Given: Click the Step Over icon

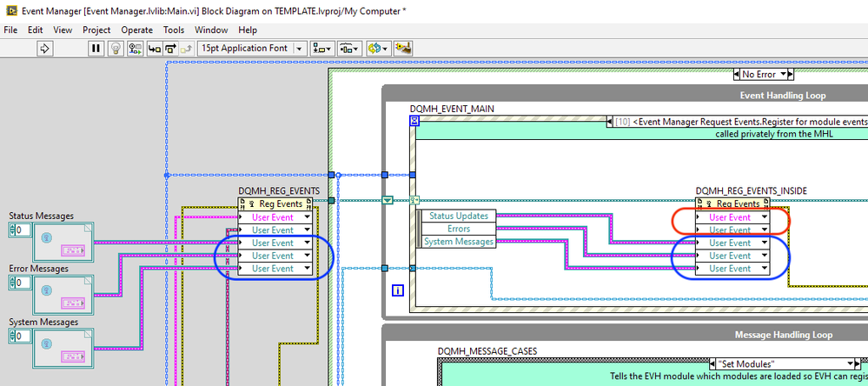Looking at the screenshot, I should point(170,49).
